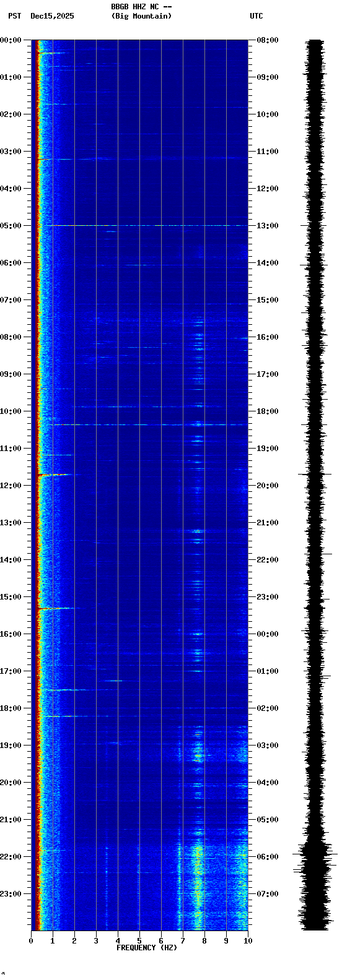The height and width of the screenshot is (980, 342).
Task: Click the PST "06:00" time label
Action: [11, 263]
